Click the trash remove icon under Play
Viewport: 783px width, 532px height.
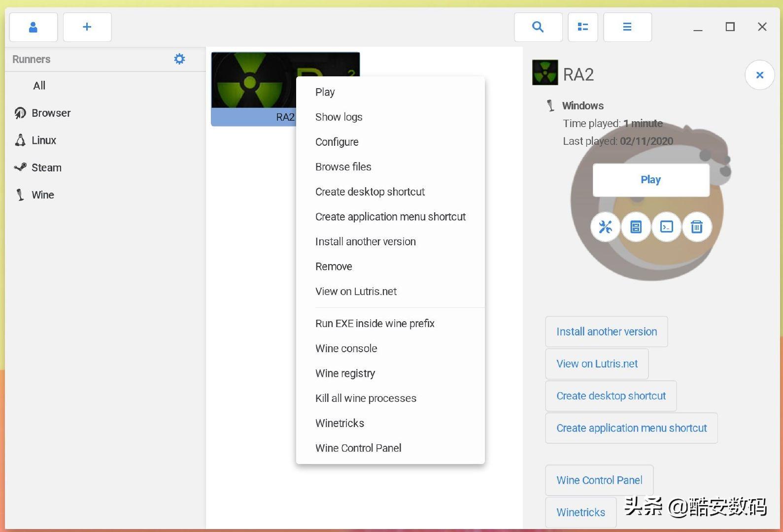(x=697, y=227)
